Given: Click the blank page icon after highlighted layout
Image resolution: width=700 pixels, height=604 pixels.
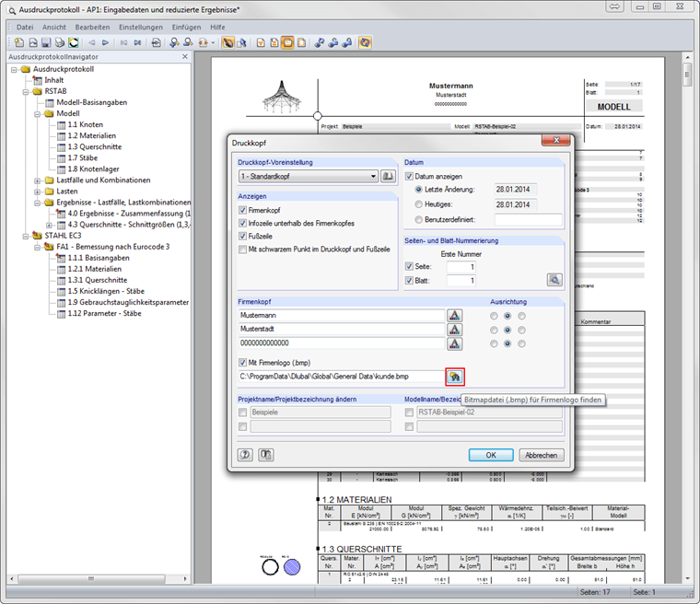Looking at the screenshot, I should (302, 43).
